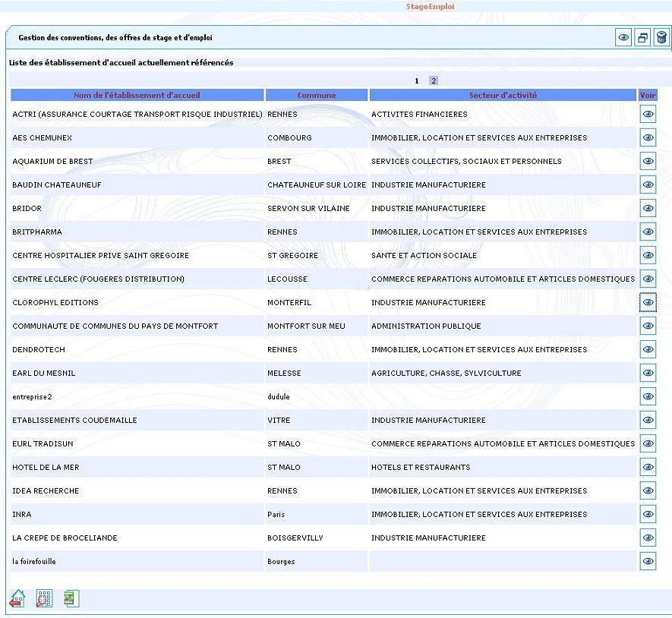This screenshot has height=618, width=672.
Task: Click the trash can icon in header
Action: [661, 38]
